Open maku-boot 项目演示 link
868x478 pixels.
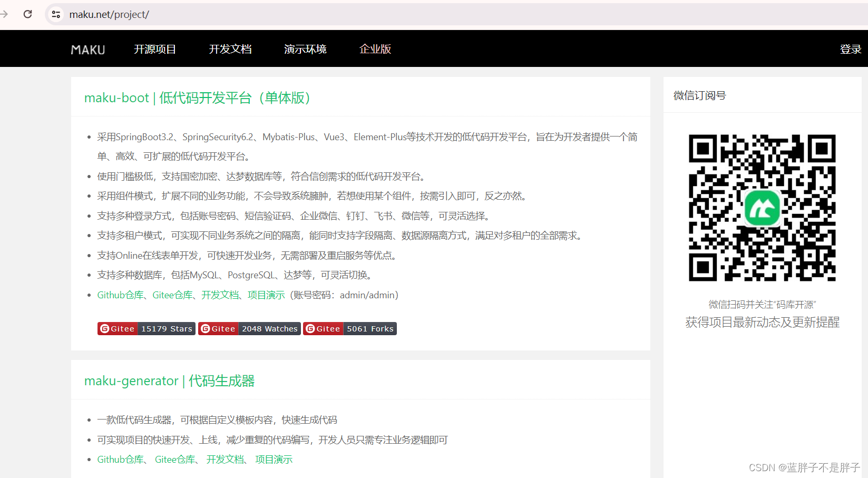(266, 295)
